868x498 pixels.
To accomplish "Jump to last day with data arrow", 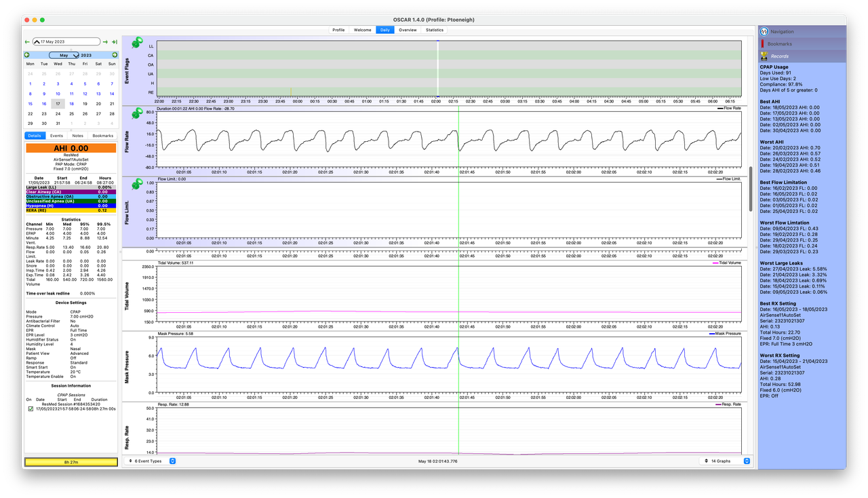I will pos(115,42).
